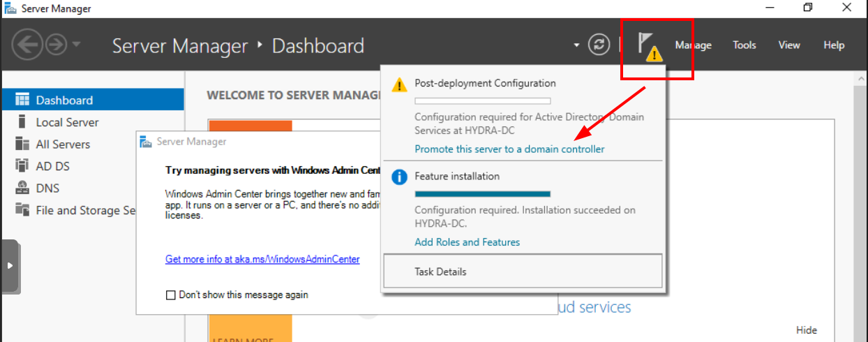Click the forward navigation arrow
Screen dimensions: 868x342
point(55,45)
